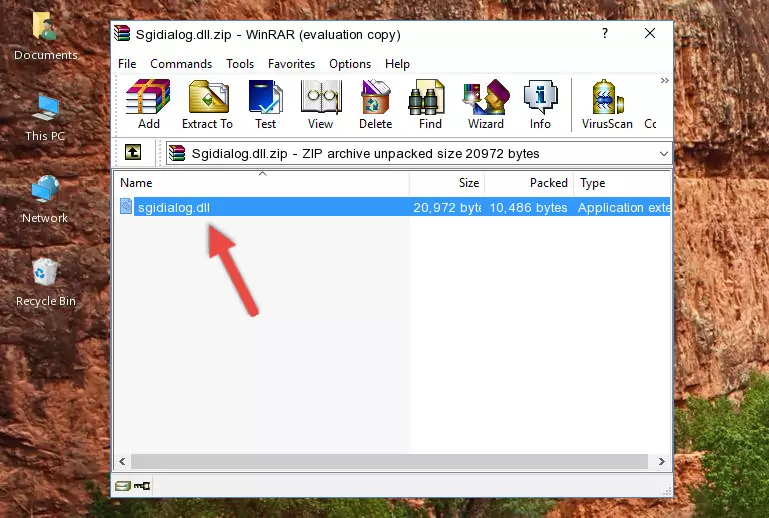This screenshot has height=518, width=769.
Task: Close the WinRAR window
Action: [650, 33]
